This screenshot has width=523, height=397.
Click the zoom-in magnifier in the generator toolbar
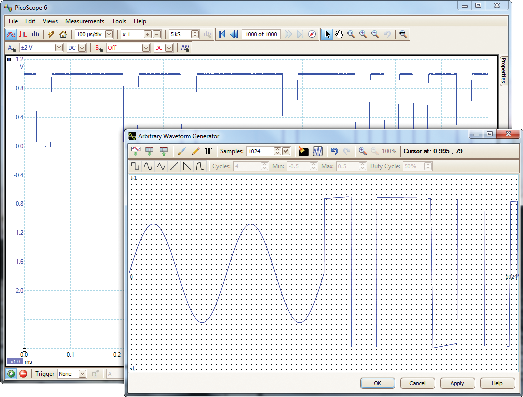pyautogui.click(x=362, y=151)
